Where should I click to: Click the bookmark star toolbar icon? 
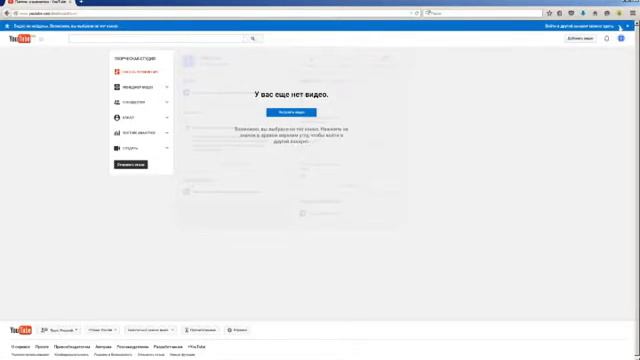point(549,13)
